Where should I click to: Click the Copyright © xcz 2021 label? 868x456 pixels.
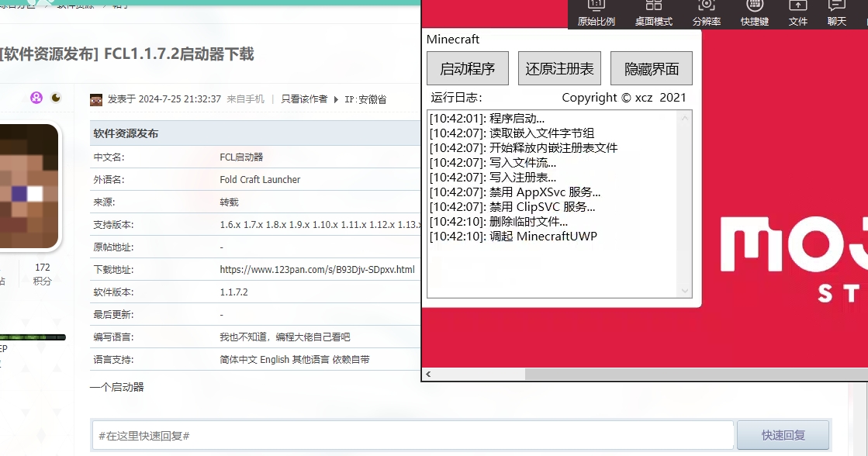(624, 98)
